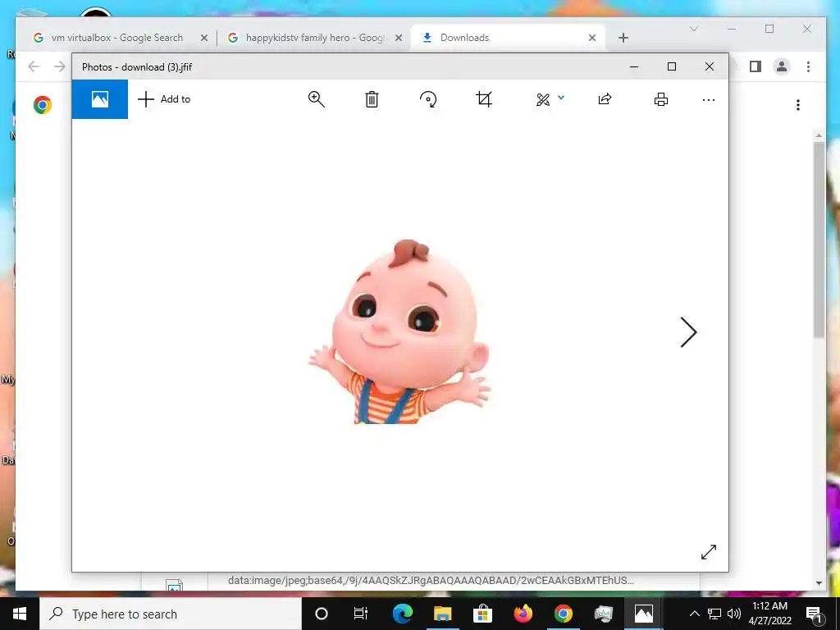
Task: Open Chrome tab search chevron
Action: pos(694,29)
